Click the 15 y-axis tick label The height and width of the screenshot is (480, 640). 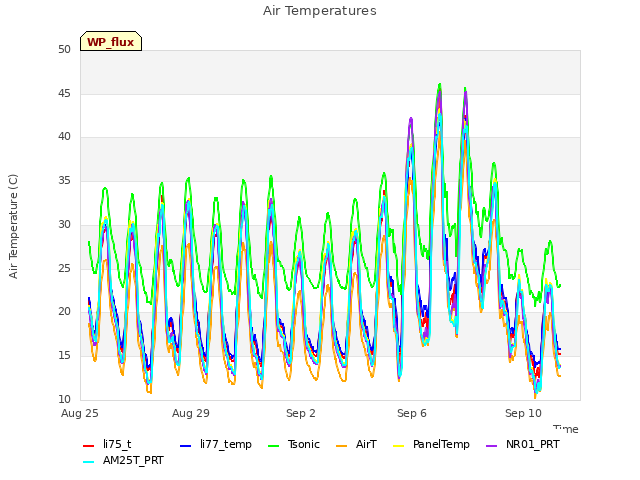tap(64, 356)
